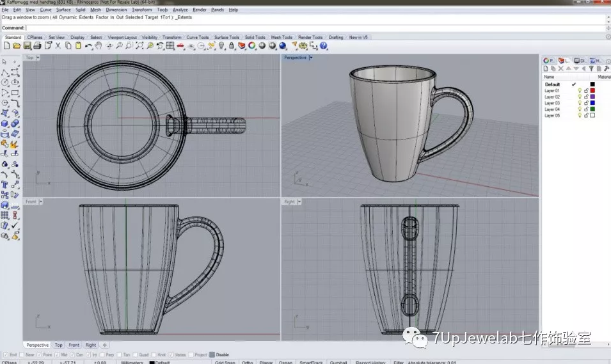Open the Perspective viewport title dropdown arrow

311,58
